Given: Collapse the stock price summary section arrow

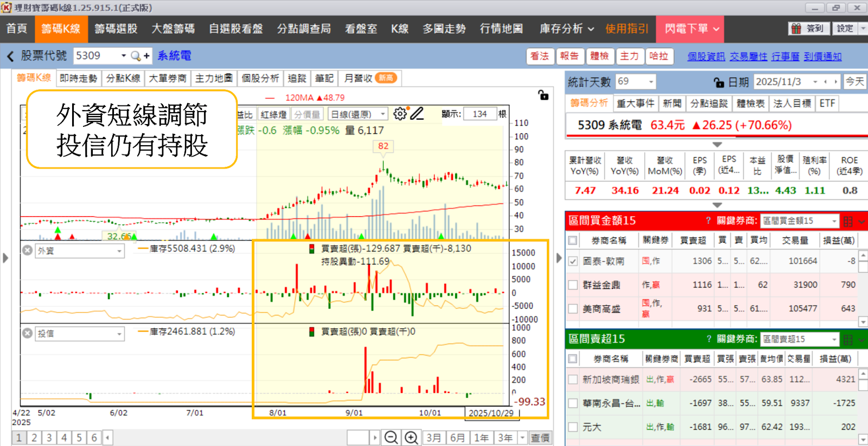Looking at the screenshot, I should [717, 145].
